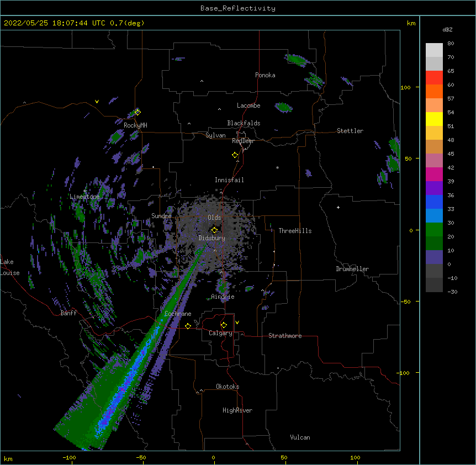Click the yellow V marker northeast of Calgary
This screenshot has height=465, width=476.
click(237, 323)
